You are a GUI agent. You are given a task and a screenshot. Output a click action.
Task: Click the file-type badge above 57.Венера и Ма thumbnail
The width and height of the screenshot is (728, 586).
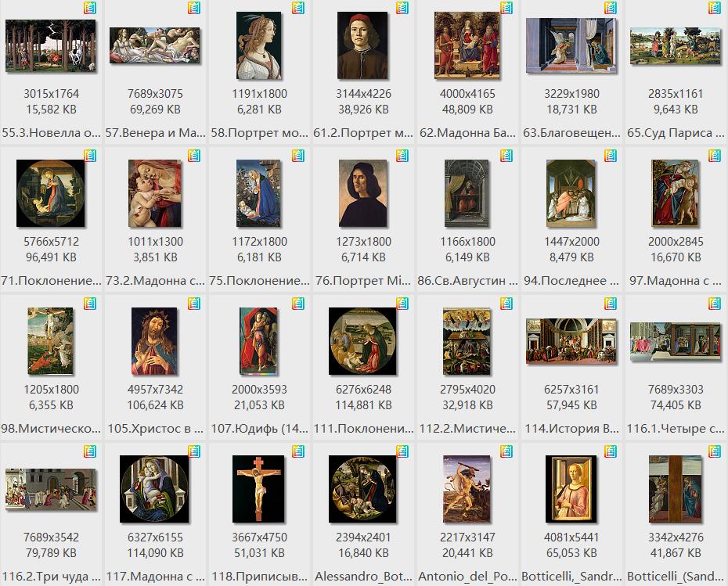coord(194,8)
